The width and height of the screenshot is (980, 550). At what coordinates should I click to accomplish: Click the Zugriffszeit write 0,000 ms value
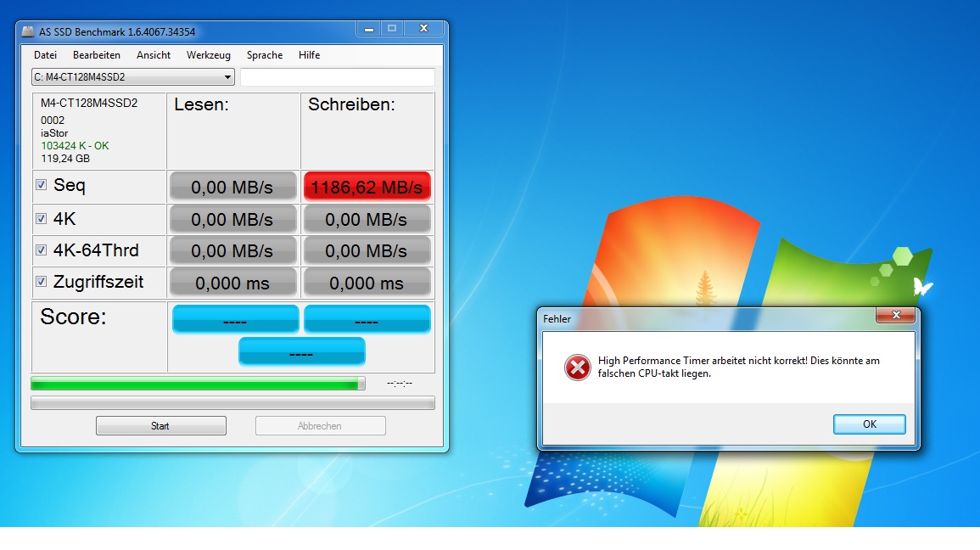tap(367, 283)
